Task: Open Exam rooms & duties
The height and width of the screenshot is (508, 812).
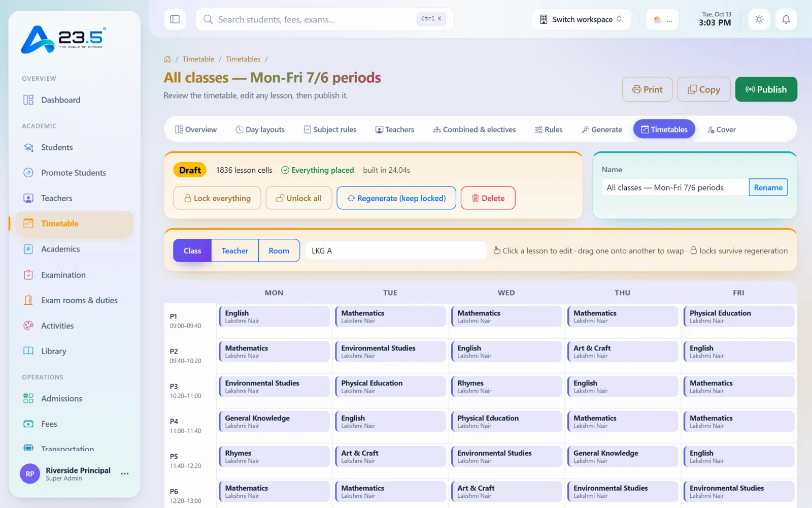Action: 75,300
